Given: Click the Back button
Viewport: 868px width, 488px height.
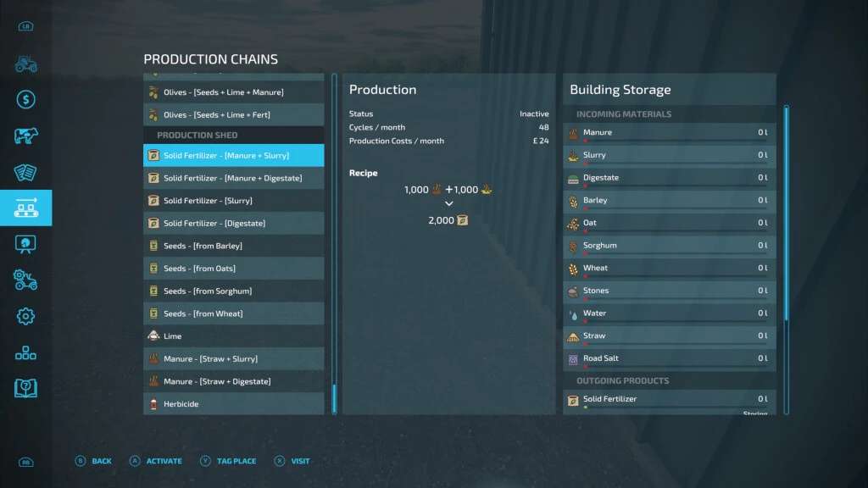Looking at the screenshot, I should 94,461.
